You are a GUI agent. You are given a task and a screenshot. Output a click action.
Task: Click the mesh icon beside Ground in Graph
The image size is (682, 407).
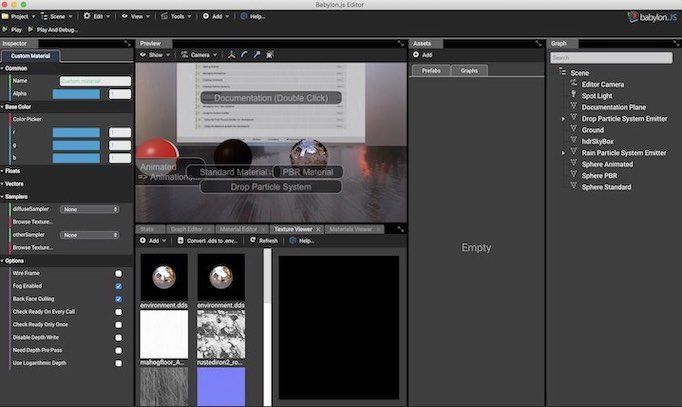pyautogui.click(x=574, y=129)
